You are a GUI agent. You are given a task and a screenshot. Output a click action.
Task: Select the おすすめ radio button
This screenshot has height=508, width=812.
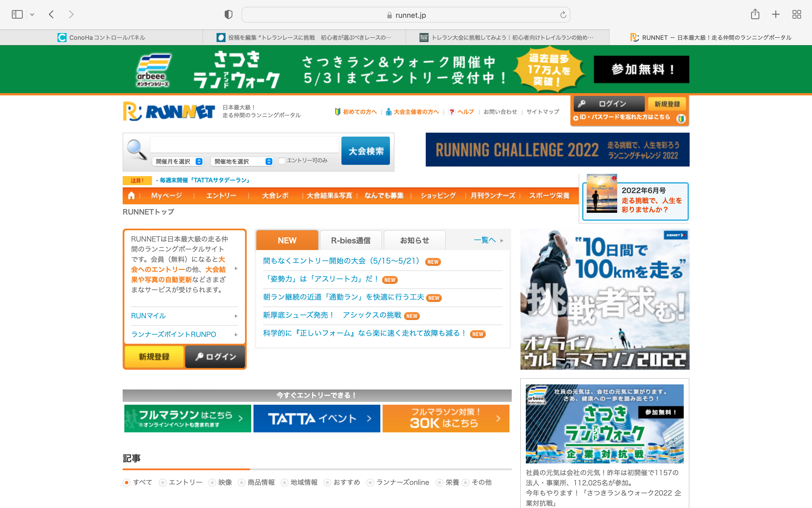click(x=327, y=483)
